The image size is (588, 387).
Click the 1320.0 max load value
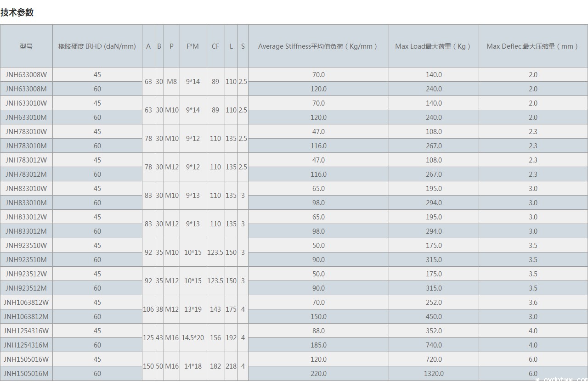[x=434, y=373]
